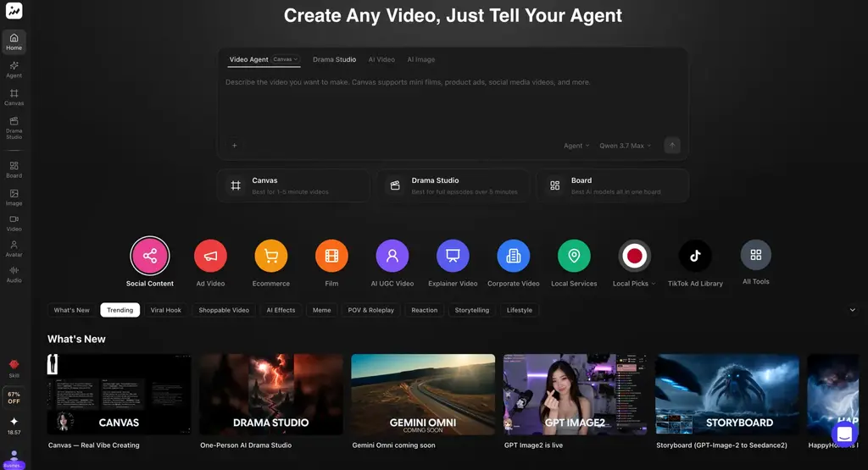Screen dimensions: 868x470
Task: Open the Qwen 3.7 Max model dropdown
Action: click(x=625, y=146)
